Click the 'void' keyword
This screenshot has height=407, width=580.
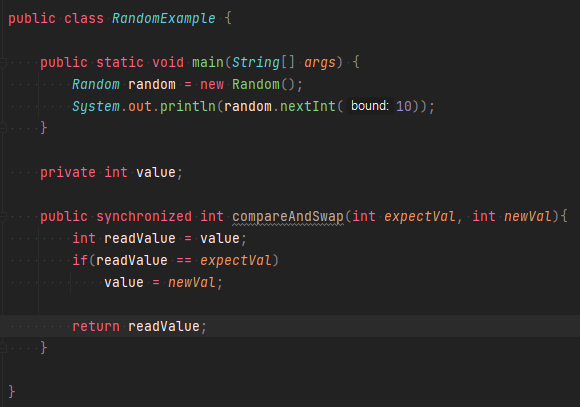[x=168, y=62]
